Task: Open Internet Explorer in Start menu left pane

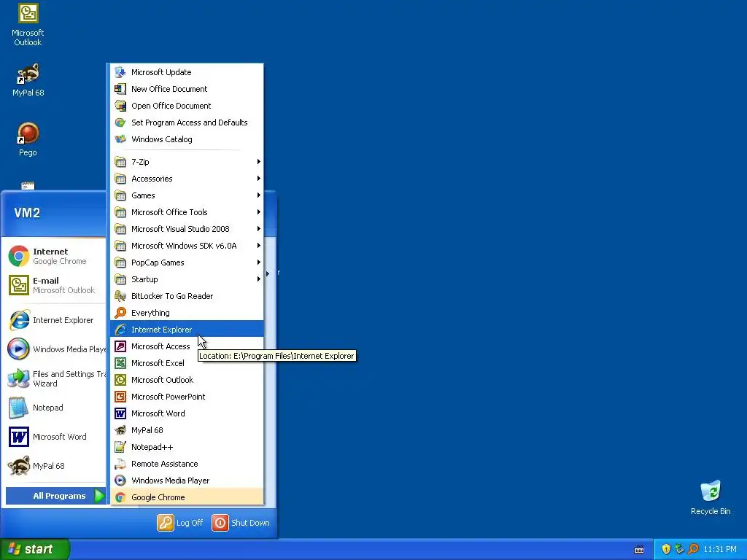Action: point(55,320)
